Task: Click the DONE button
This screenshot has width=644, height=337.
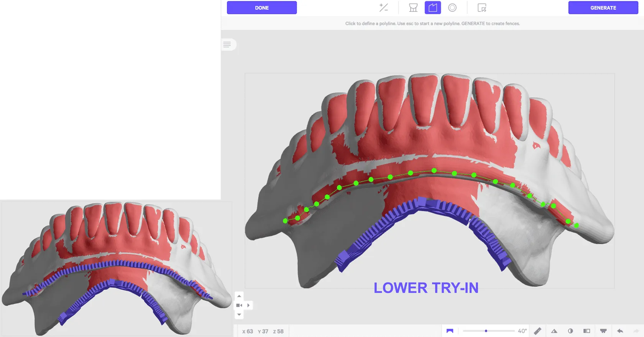Action: point(262,8)
